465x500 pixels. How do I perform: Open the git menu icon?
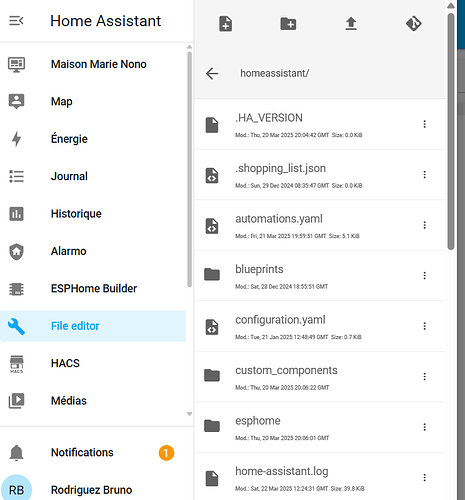coord(414,24)
